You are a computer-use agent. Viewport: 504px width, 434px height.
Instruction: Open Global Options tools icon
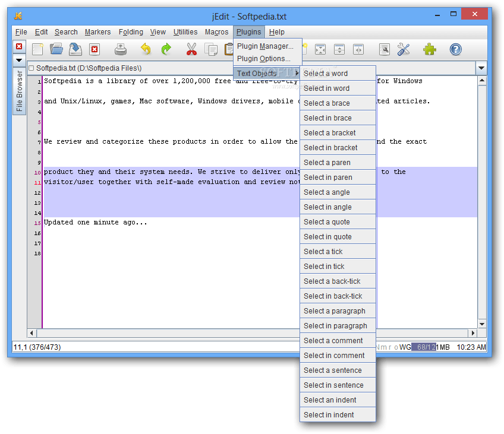(404, 49)
